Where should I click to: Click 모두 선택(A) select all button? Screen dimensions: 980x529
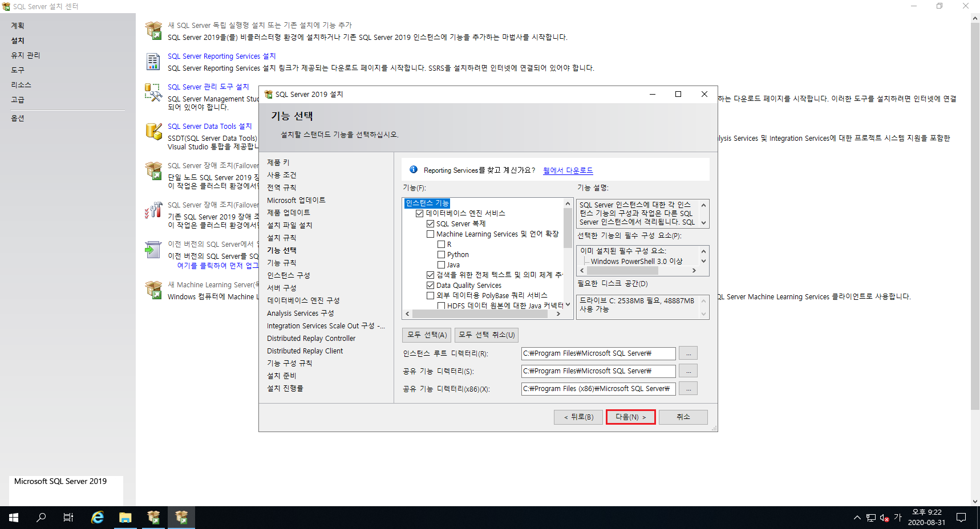427,335
